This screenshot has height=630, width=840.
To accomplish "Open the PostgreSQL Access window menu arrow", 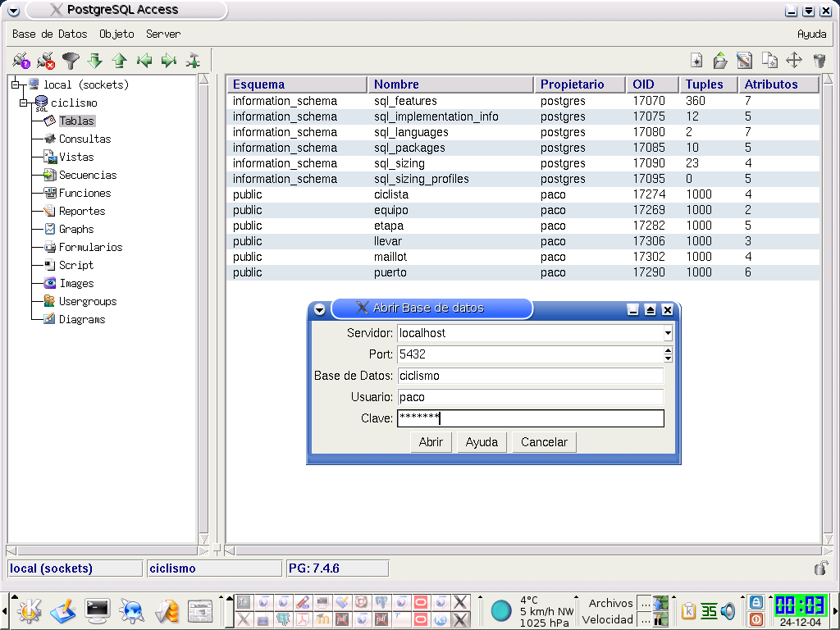I will (14, 10).
